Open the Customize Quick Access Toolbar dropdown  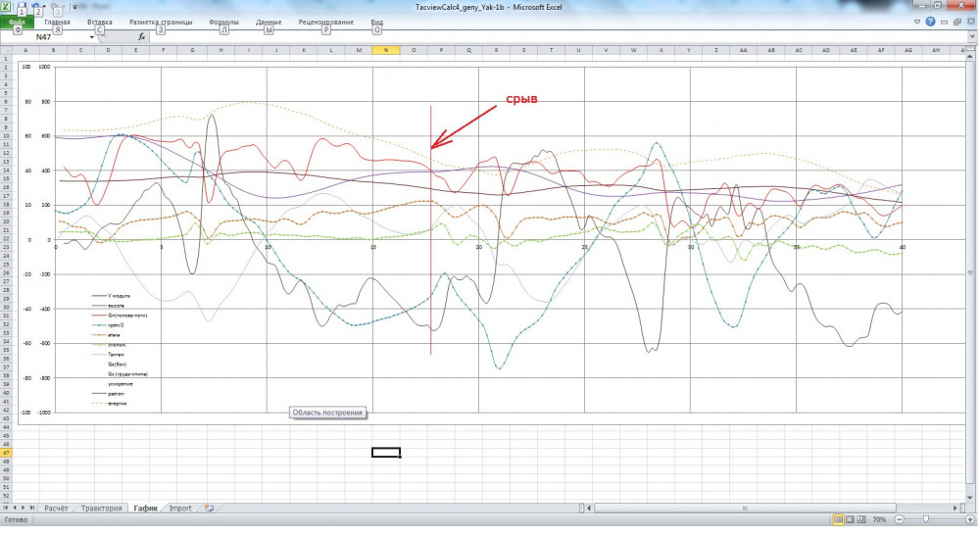75,8
